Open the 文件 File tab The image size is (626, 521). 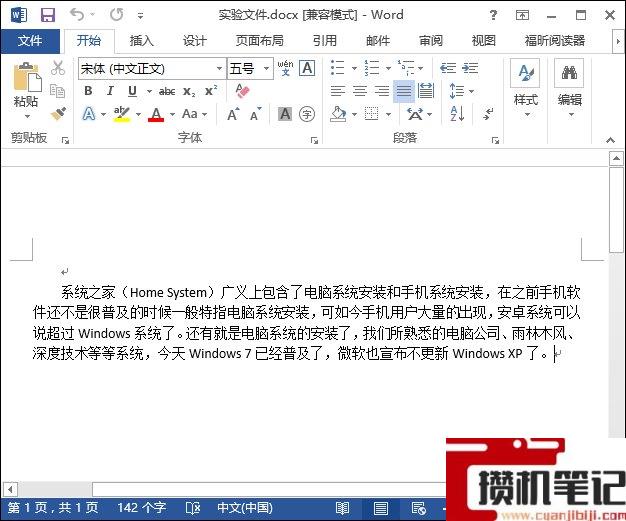pyautogui.click(x=30, y=41)
